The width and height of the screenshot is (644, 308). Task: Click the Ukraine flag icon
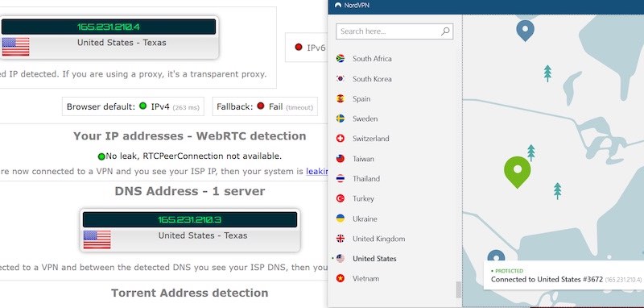pos(340,219)
